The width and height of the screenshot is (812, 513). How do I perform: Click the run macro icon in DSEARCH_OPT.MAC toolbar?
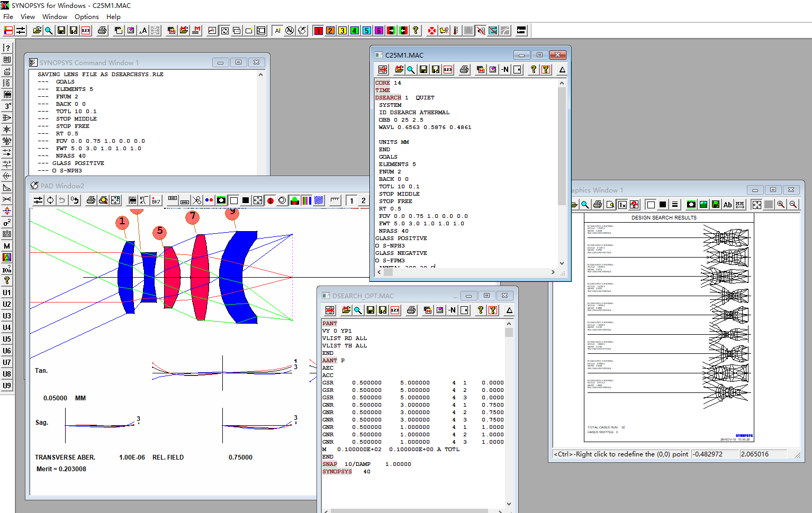(330, 310)
